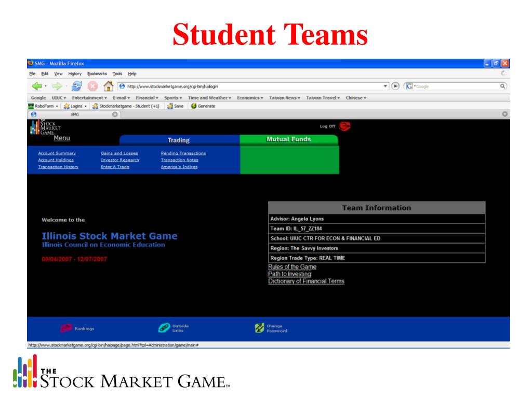Click the tab bar close button at far right
532x399 pixels.
click(x=505, y=114)
